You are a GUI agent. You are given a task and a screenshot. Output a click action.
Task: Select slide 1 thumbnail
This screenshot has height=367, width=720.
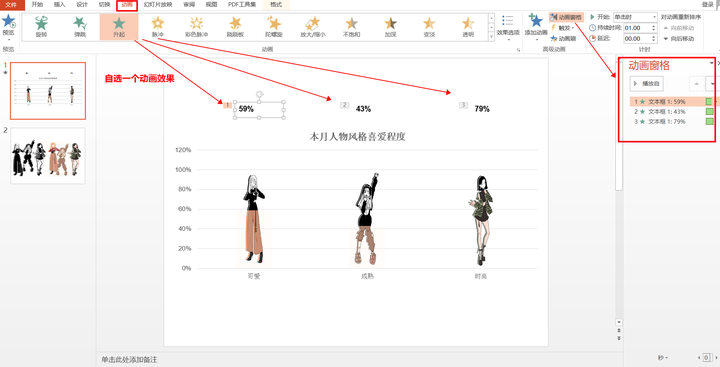[x=48, y=90]
